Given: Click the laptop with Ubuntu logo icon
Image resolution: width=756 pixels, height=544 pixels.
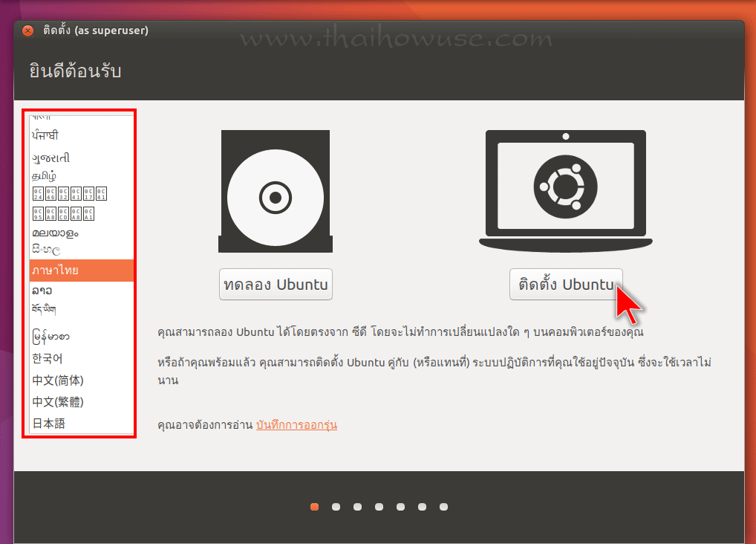Looking at the screenshot, I should pyautogui.click(x=566, y=191).
